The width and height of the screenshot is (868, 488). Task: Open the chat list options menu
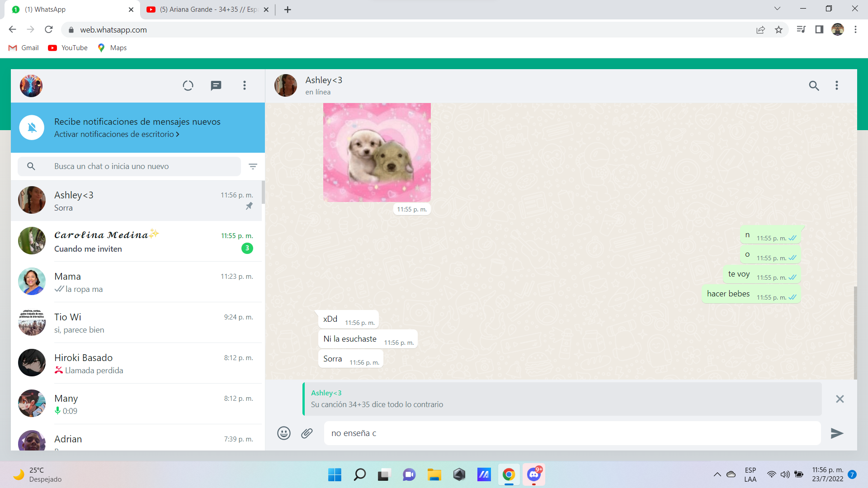pyautogui.click(x=245, y=85)
